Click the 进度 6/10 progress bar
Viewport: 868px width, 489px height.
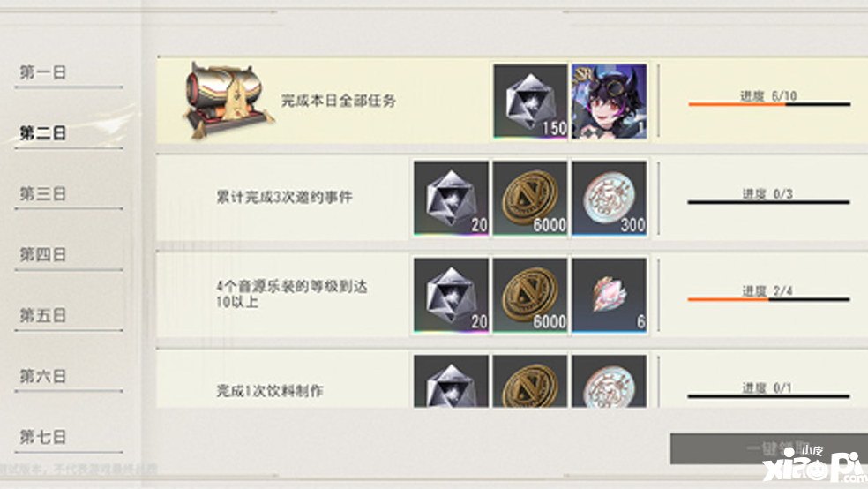click(x=769, y=103)
